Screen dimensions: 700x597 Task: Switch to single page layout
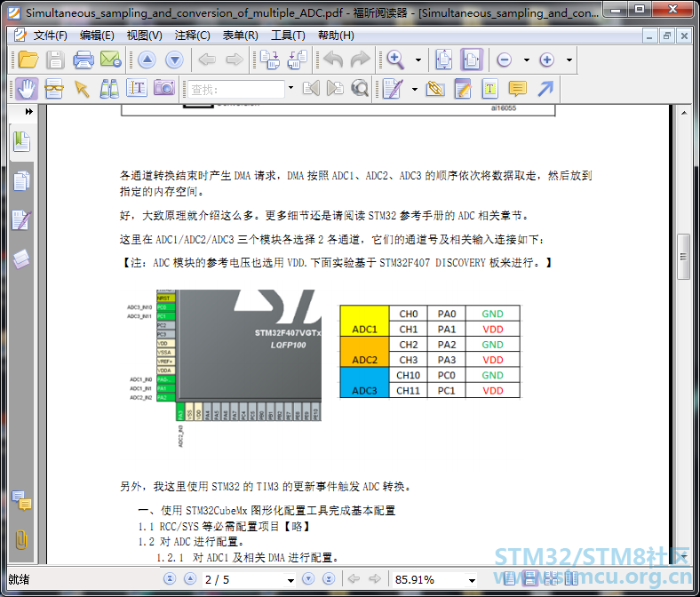pos(510,579)
